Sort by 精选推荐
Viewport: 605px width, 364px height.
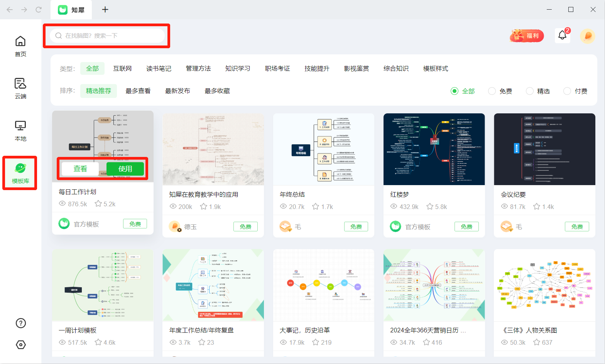(98, 91)
